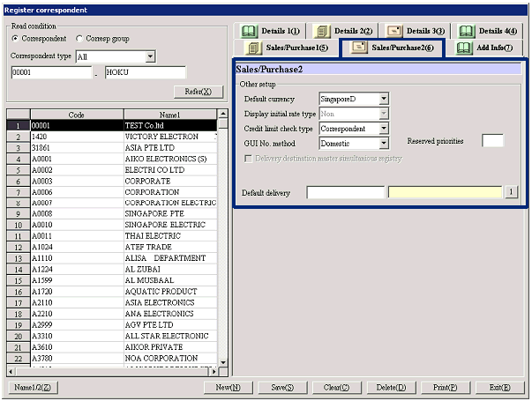Viewport: 532px width, 401px height.
Task: Select row THAI ELECTRIC
Action: click(112, 236)
